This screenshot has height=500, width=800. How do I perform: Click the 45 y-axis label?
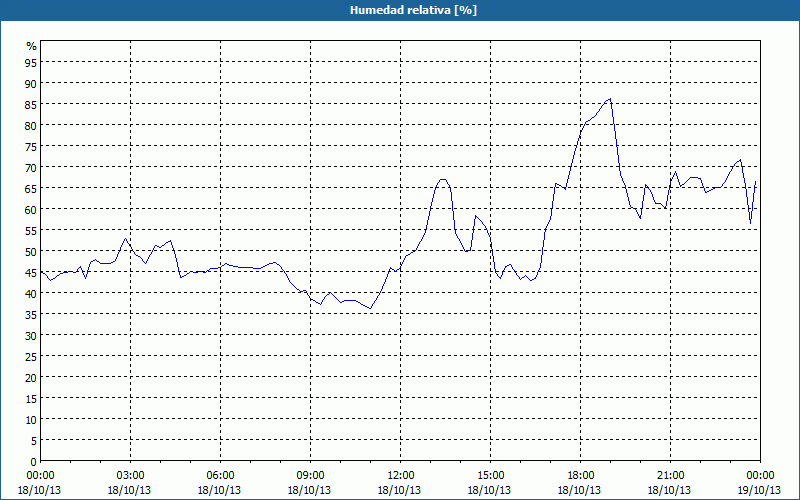pyautogui.click(x=31, y=272)
